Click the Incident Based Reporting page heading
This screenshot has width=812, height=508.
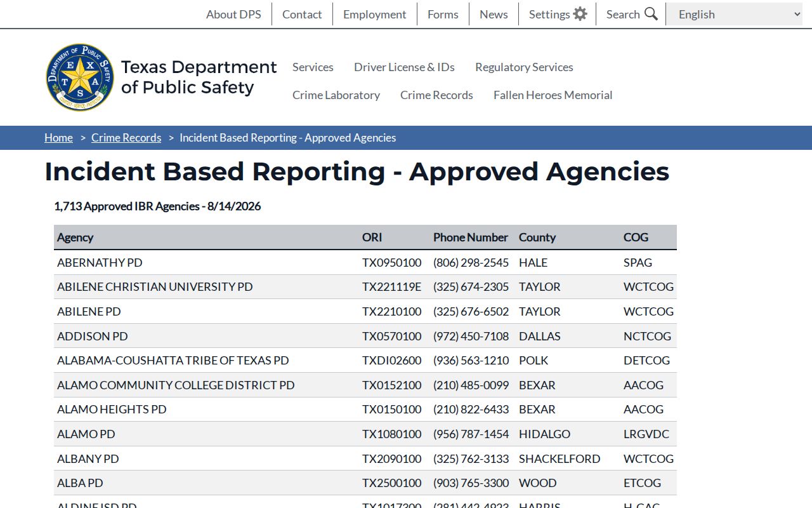click(x=357, y=171)
